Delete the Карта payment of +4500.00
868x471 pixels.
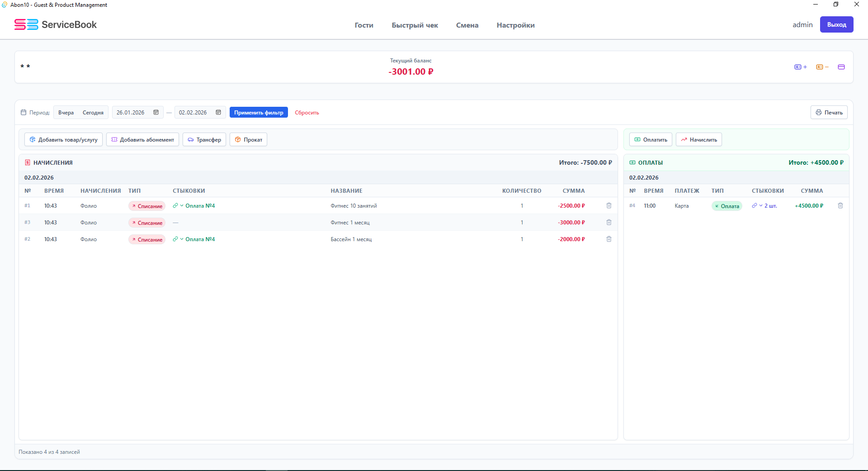840,205
